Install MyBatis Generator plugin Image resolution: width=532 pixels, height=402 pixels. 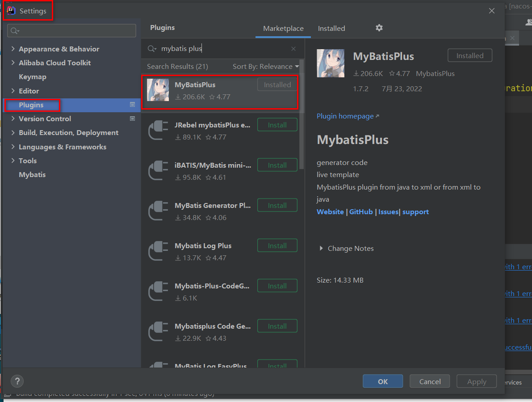tap(277, 205)
